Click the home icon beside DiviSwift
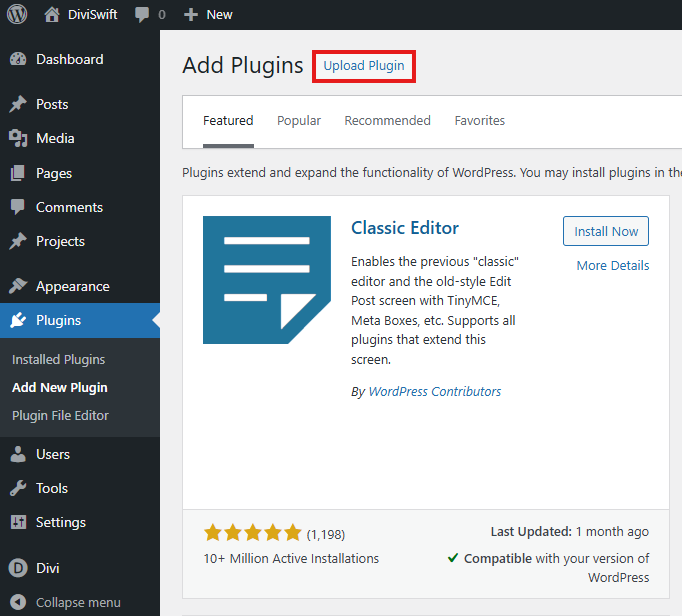The height and width of the screenshot is (616, 682). pos(52,14)
